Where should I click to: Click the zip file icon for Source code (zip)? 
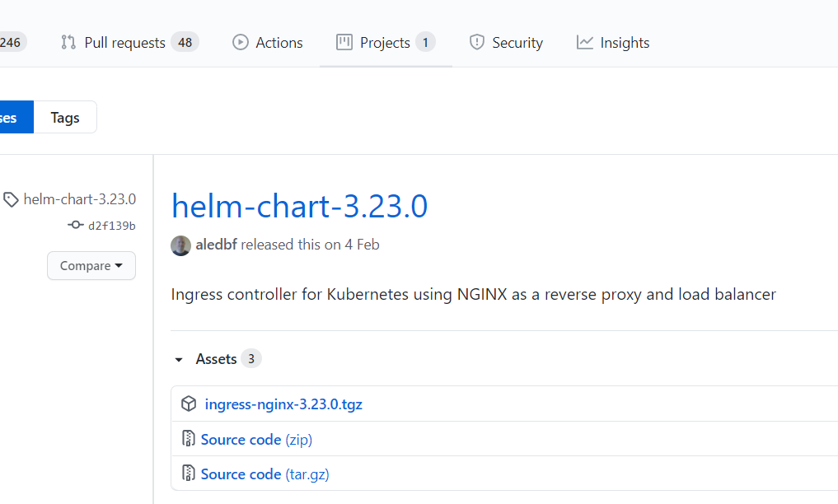coord(188,438)
